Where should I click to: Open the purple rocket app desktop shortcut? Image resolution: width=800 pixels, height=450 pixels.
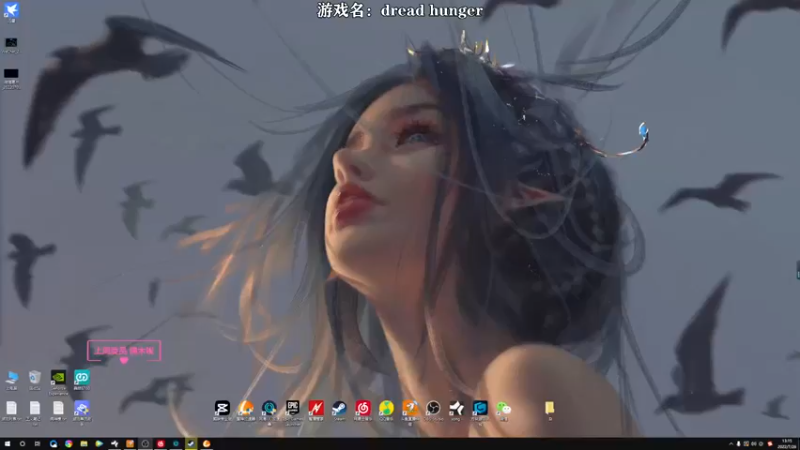82,409
